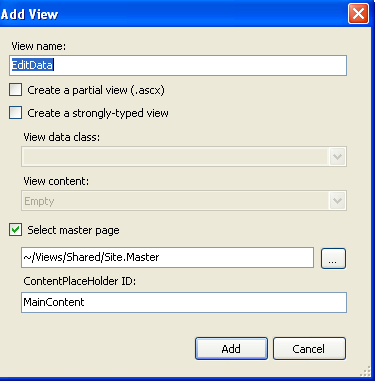This screenshot has width=377, height=383.
Task: Click the 'View data class:' label
Action: (x=62, y=137)
